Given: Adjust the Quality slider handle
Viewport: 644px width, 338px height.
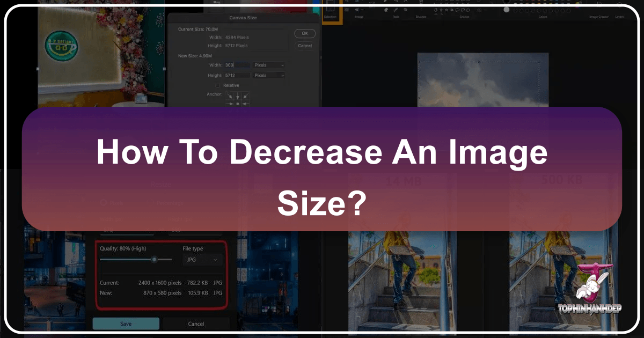Looking at the screenshot, I should coord(155,259).
